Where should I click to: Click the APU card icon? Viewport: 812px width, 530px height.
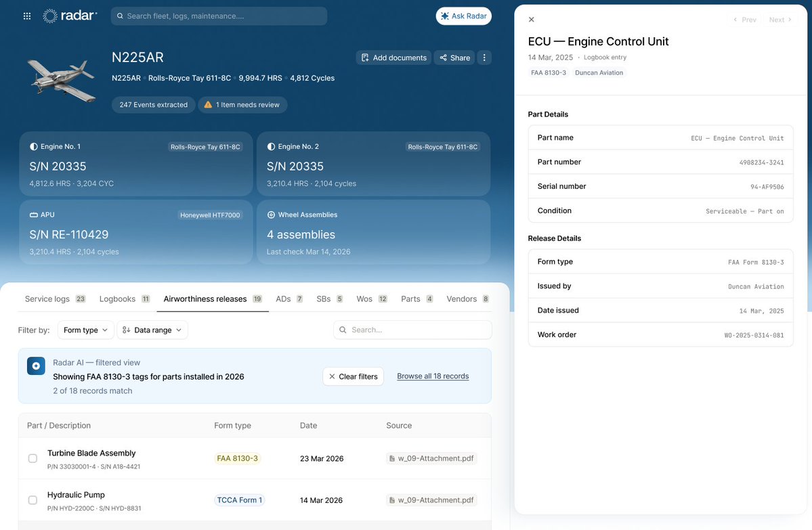click(34, 215)
